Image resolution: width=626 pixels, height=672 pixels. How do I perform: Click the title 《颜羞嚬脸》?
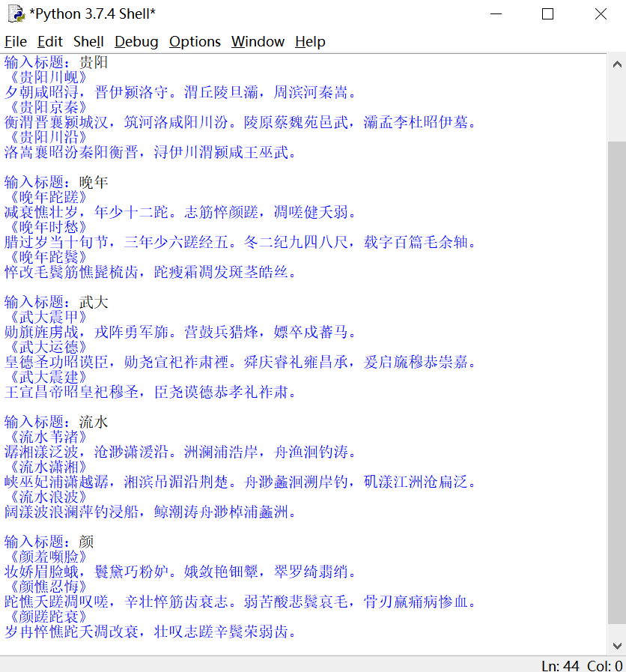[x=49, y=557]
